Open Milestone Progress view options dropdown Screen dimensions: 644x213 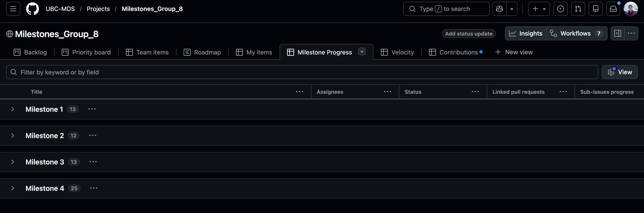(362, 52)
